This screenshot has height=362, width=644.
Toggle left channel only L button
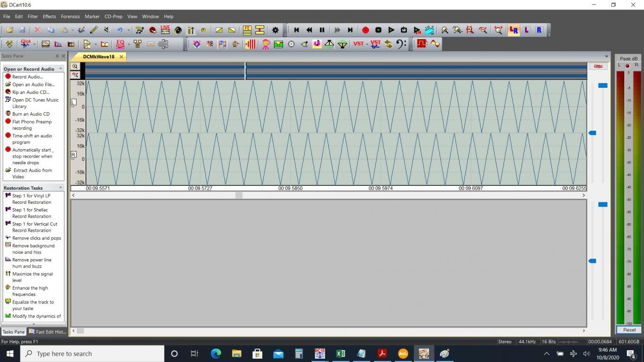526,30
